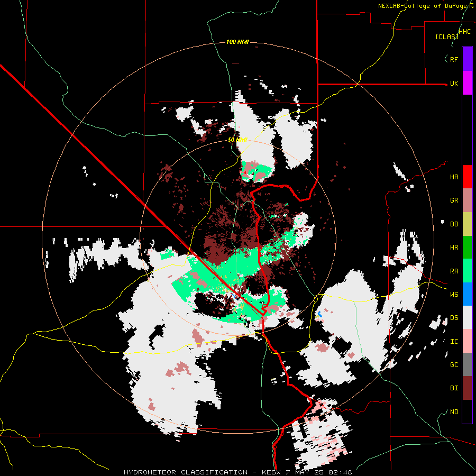Click the 'HR' legend label
The image size is (476, 476).
454,248
